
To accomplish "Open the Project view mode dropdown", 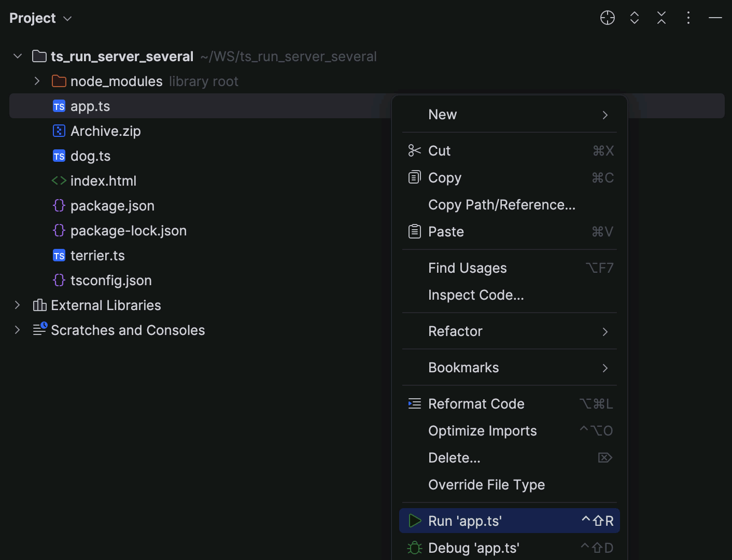I will click(66, 18).
